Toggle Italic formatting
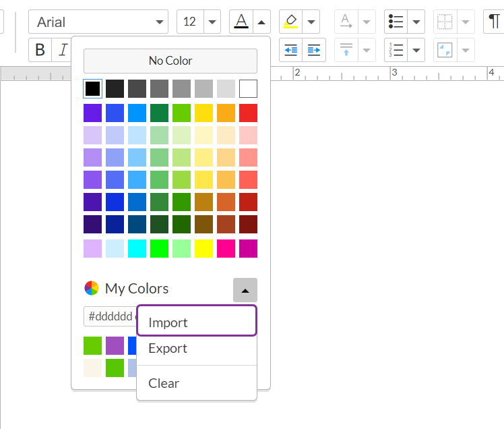 (63, 50)
